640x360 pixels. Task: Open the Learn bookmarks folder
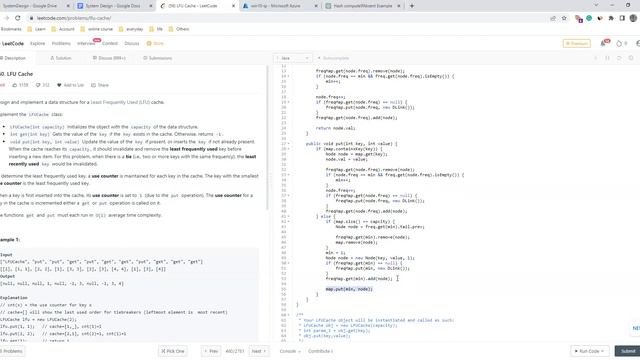tap(36, 29)
